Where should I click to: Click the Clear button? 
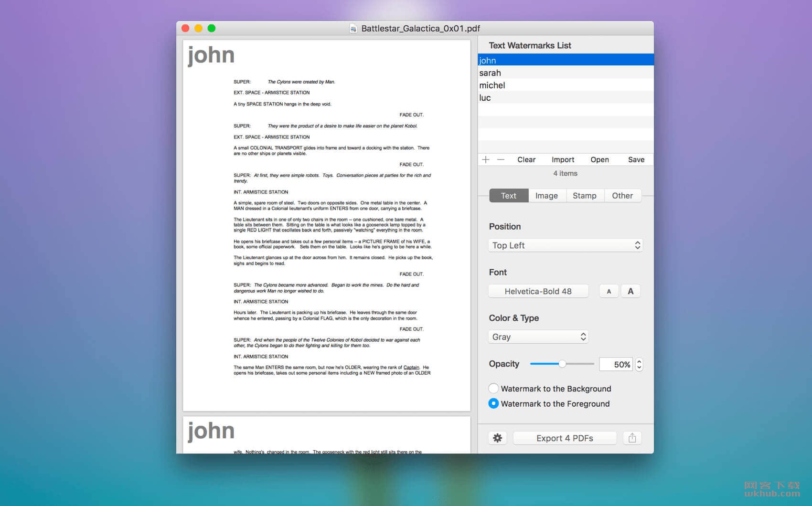(526, 159)
